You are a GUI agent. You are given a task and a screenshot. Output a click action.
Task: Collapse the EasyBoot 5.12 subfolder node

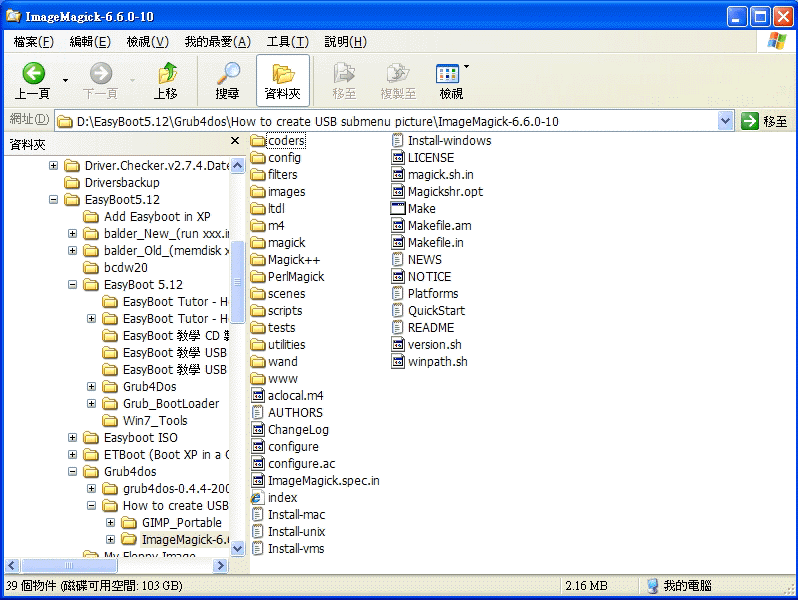72,284
